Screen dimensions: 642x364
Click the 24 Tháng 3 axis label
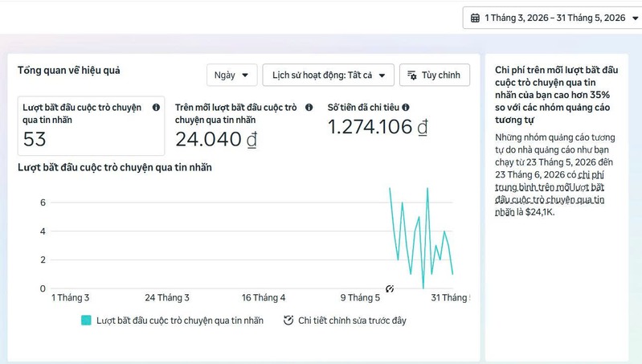167,297
